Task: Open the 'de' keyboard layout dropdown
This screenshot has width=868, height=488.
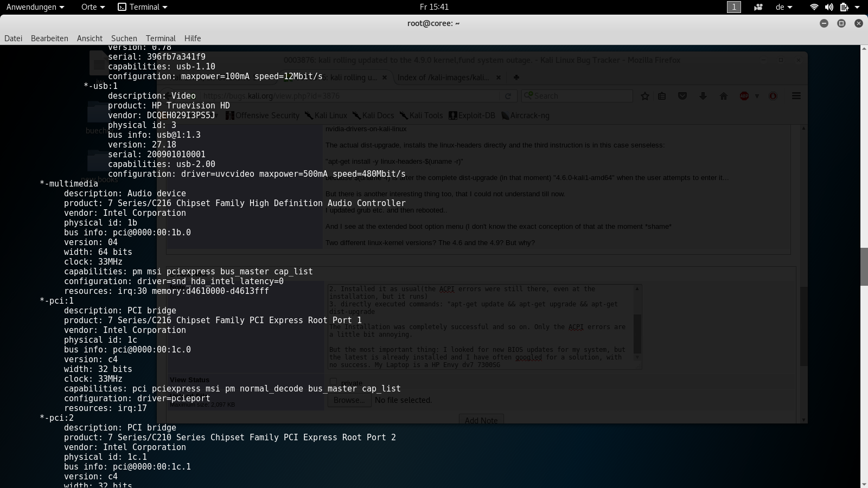Action: tap(784, 7)
